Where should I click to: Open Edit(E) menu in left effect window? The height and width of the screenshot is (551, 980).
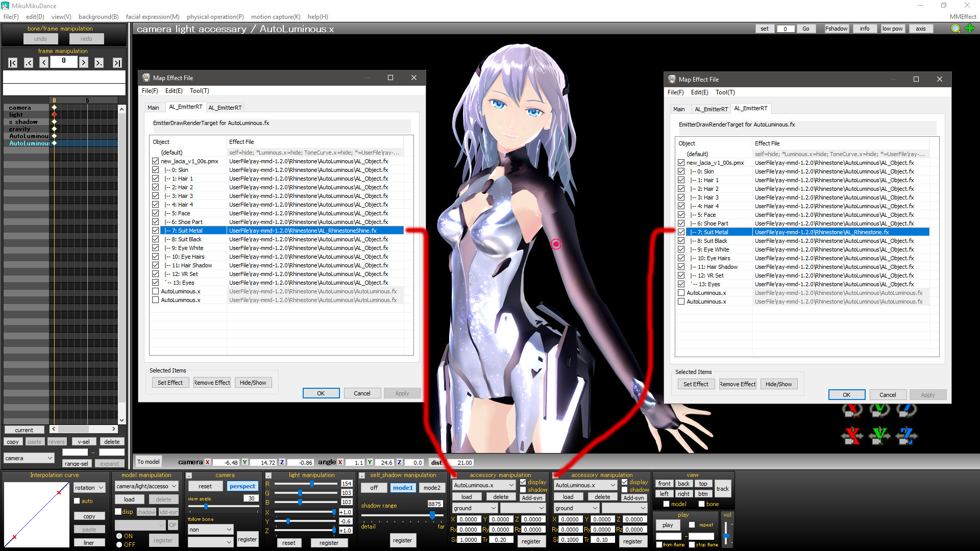point(174,91)
